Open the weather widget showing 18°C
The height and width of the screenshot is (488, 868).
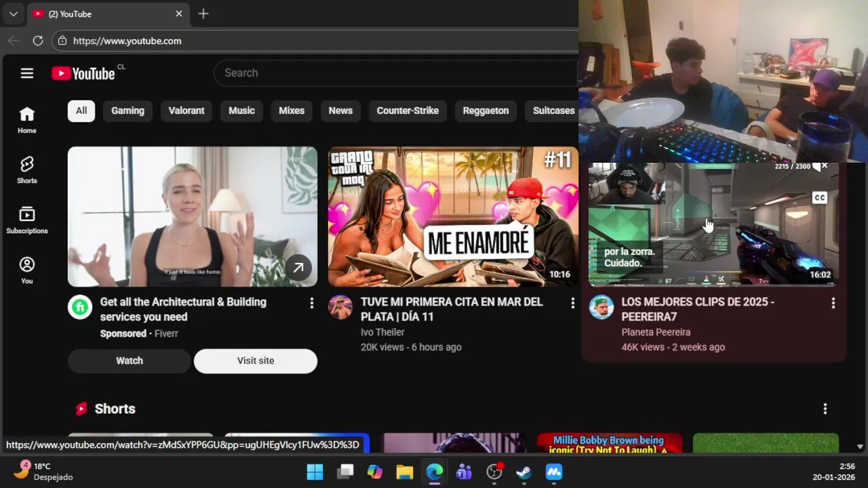[43, 472]
